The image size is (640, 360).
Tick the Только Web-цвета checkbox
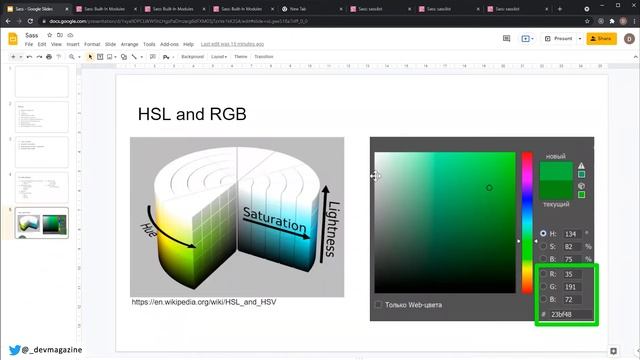click(x=379, y=304)
